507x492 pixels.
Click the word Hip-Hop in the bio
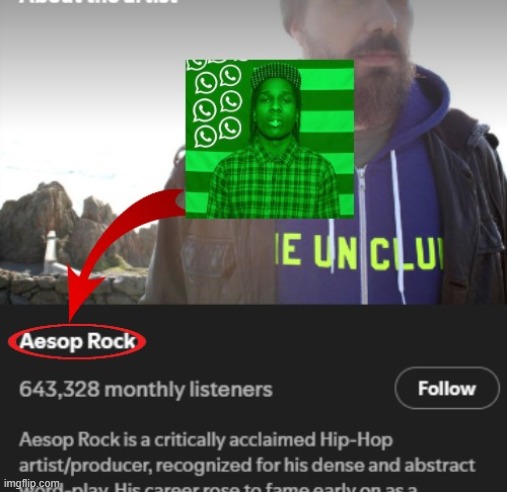[356, 440]
